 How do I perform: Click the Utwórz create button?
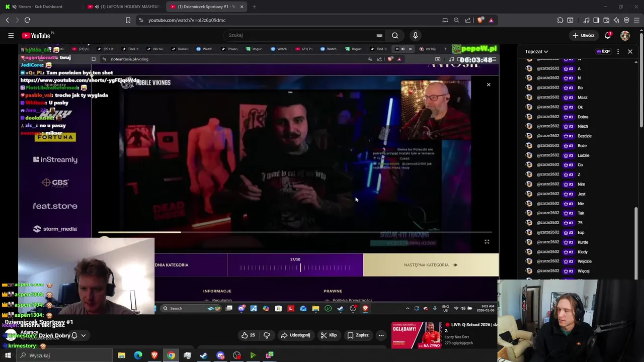(584, 35)
